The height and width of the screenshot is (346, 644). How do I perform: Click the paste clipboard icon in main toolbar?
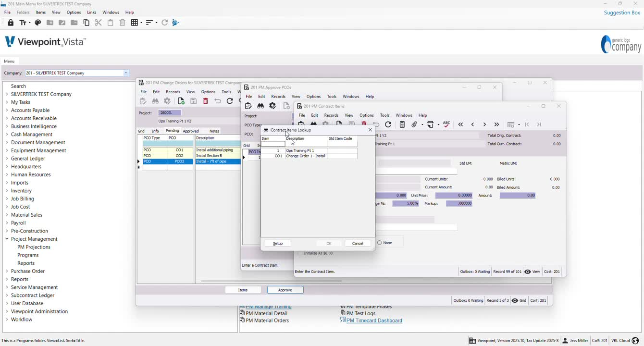point(110,23)
